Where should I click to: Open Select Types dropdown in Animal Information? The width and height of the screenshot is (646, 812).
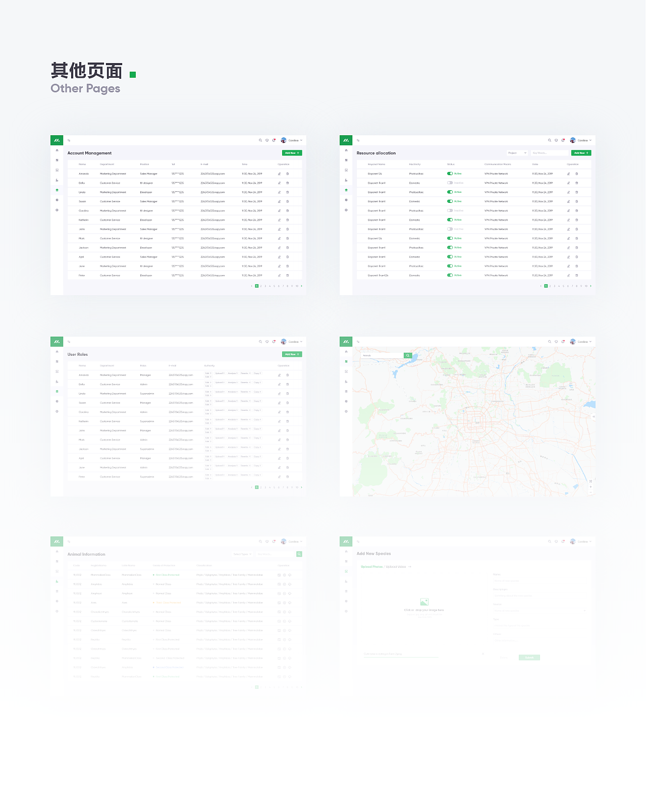(x=242, y=554)
